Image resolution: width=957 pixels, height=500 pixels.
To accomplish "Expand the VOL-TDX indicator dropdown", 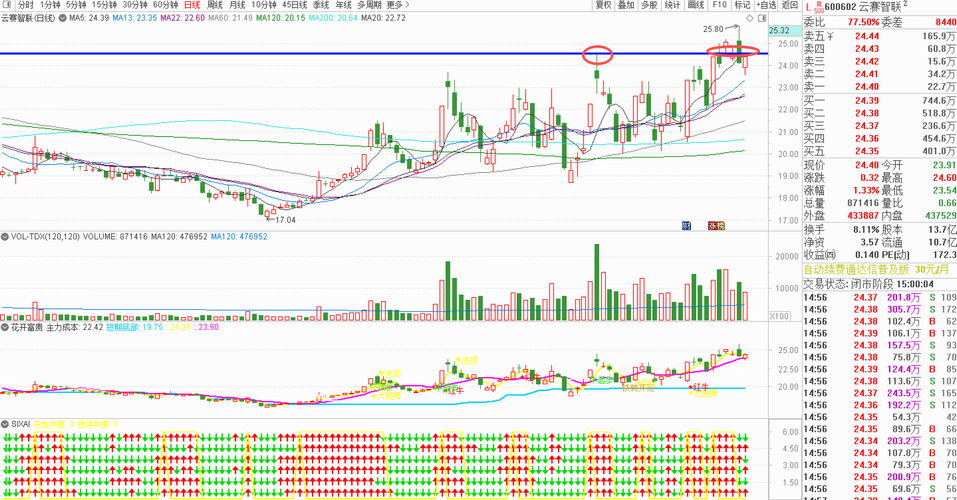I will pyautogui.click(x=5, y=236).
